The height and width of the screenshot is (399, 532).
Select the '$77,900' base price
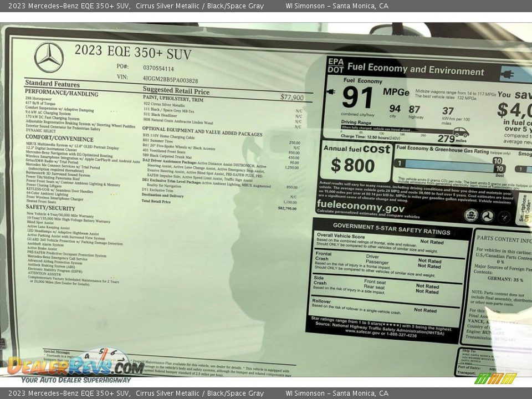[292, 98]
